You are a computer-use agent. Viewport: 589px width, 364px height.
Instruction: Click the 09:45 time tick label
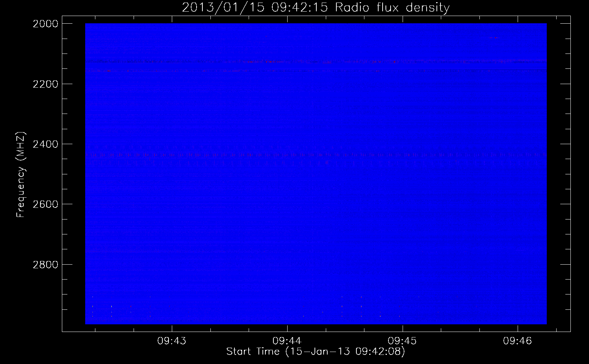point(402,341)
